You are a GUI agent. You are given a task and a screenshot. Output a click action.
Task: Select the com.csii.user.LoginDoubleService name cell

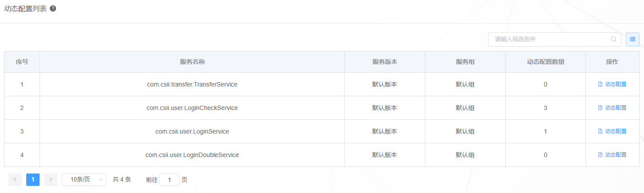(x=192, y=155)
